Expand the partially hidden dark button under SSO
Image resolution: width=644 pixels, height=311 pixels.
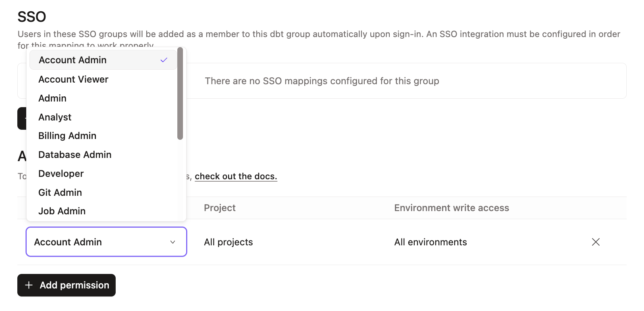coord(22,118)
